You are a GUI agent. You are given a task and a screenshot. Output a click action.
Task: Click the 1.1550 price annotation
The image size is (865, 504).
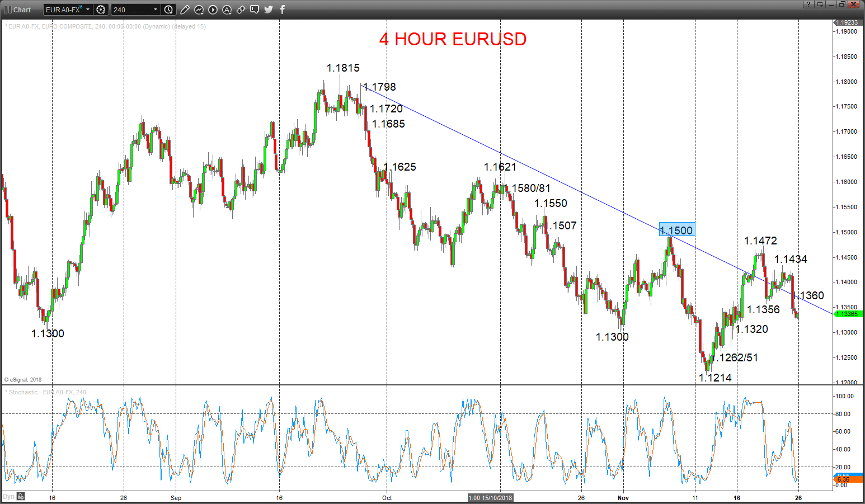coord(551,203)
